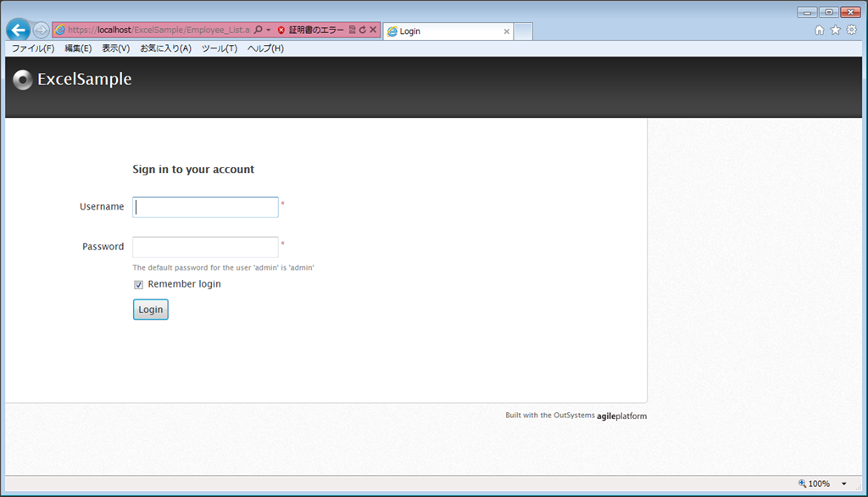Refresh the page with the reload icon
Image resolution: width=868 pixels, height=497 pixels.
363,30
